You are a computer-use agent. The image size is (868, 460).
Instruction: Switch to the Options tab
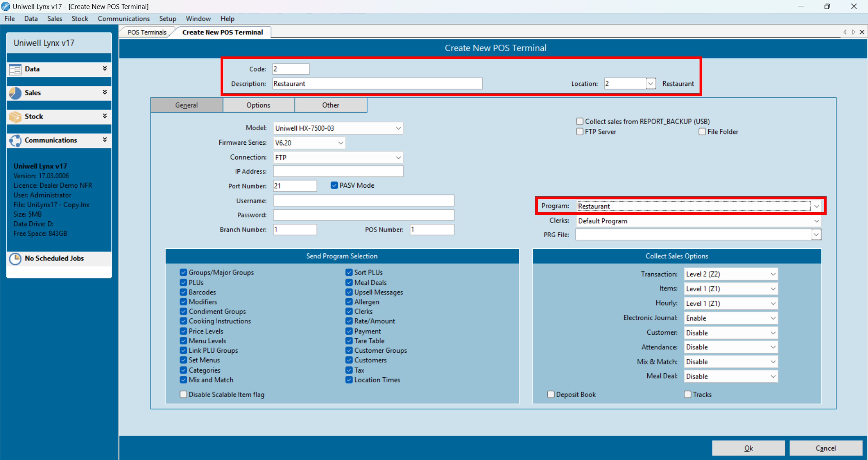pos(258,105)
